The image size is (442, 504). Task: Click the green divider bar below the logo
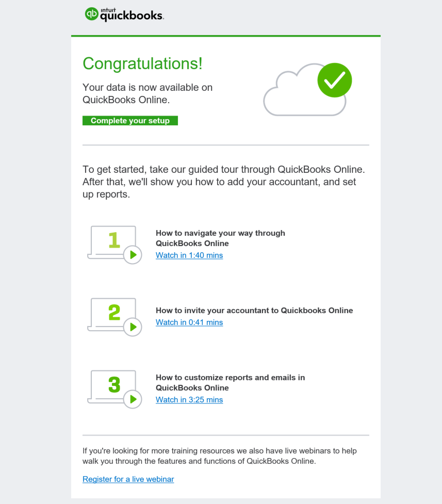tap(226, 36)
